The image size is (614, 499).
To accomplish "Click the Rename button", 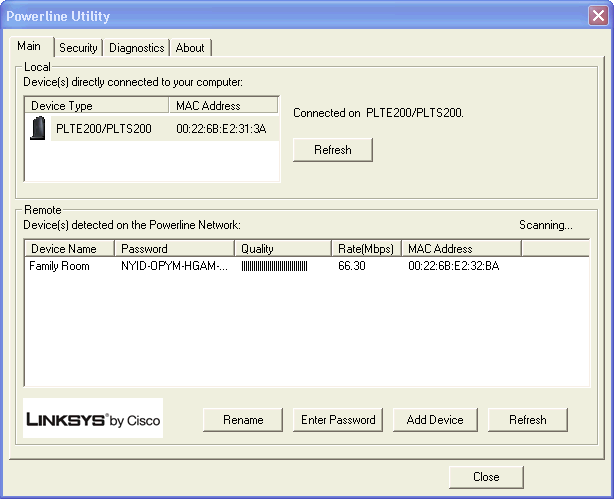I will tap(243, 420).
